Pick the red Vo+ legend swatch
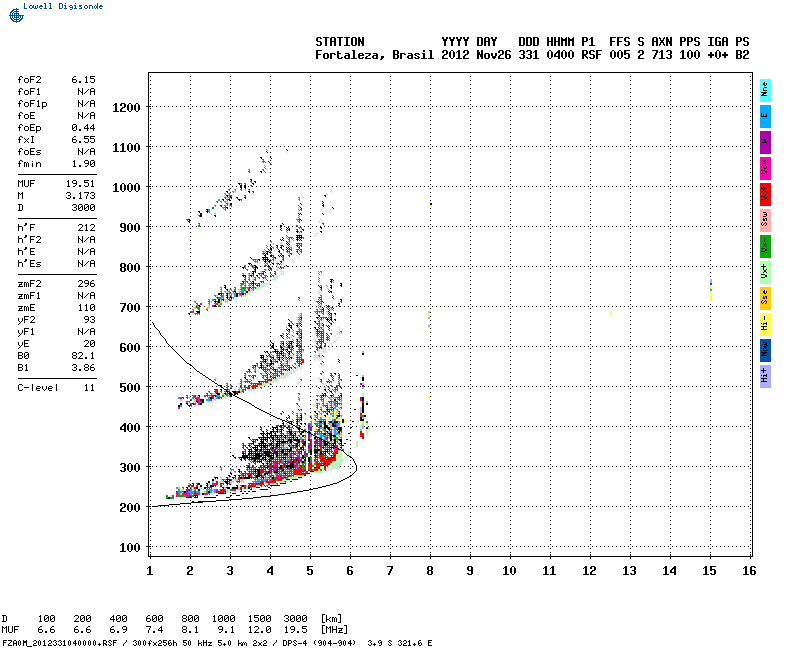 765,194
